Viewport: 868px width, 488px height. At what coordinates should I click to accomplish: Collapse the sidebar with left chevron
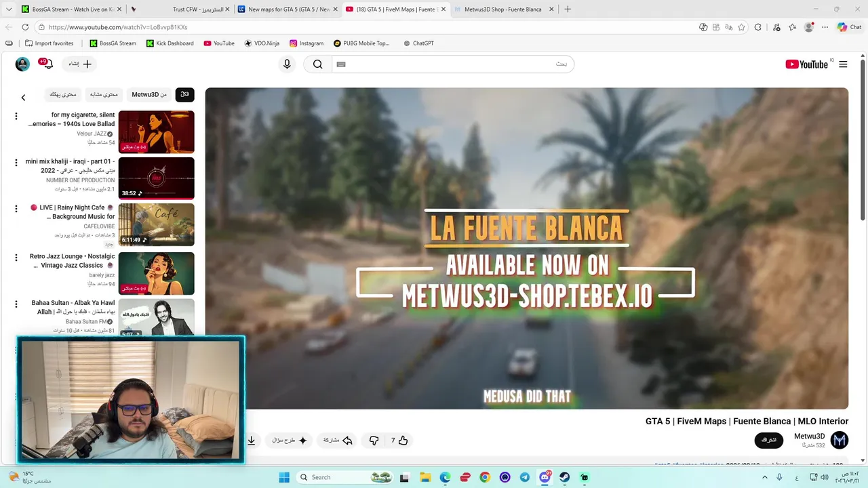23,98
